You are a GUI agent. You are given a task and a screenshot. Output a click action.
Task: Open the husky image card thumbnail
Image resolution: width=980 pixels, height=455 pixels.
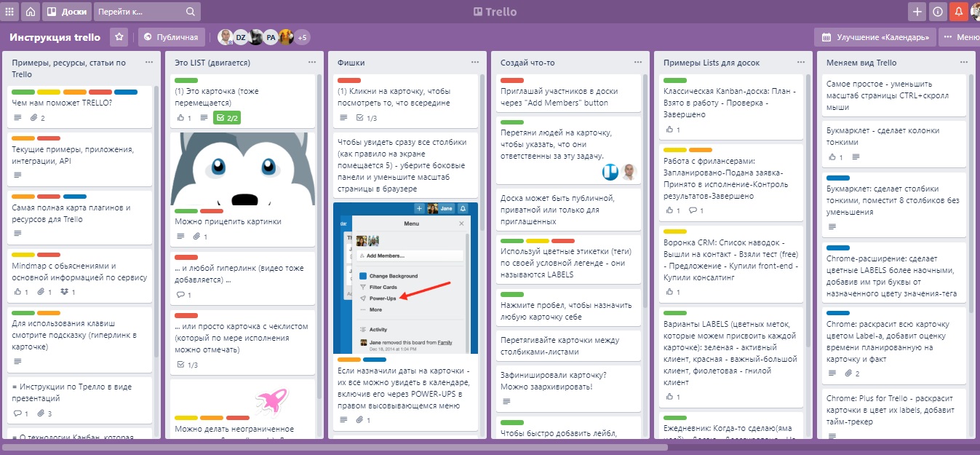[244, 169]
